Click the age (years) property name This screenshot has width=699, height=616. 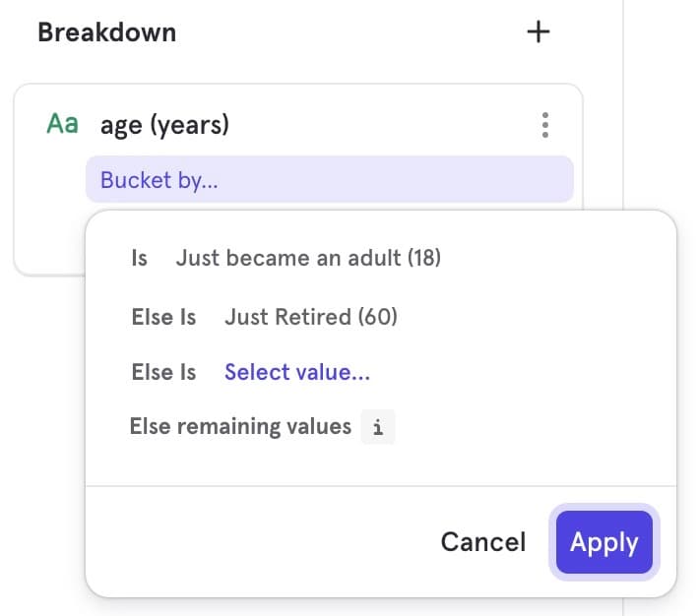click(x=164, y=125)
